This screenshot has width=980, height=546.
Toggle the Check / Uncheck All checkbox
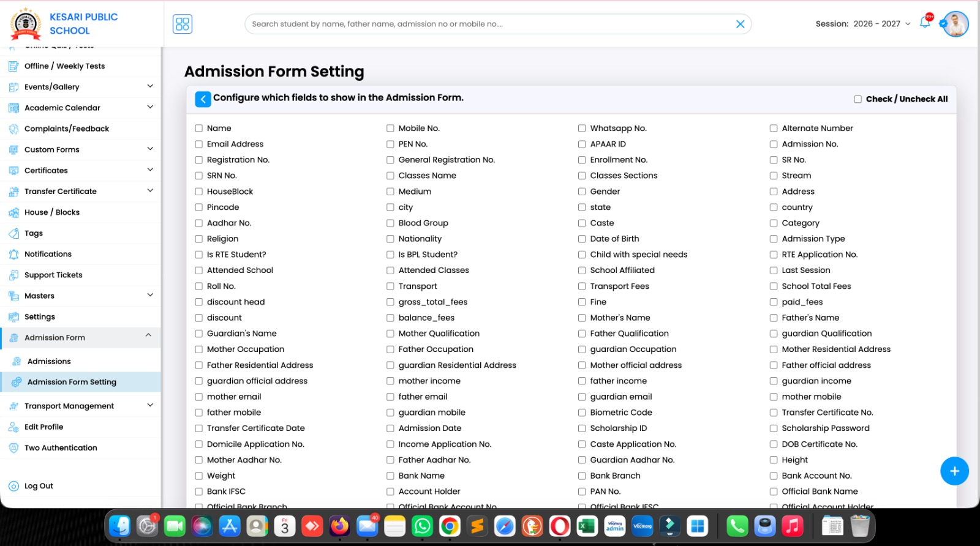pyautogui.click(x=858, y=99)
